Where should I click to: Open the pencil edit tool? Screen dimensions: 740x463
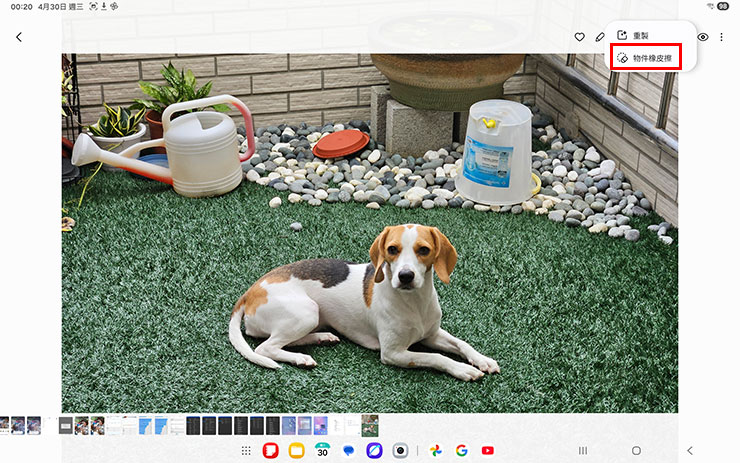pyautogui.click(x=600, y=37)
